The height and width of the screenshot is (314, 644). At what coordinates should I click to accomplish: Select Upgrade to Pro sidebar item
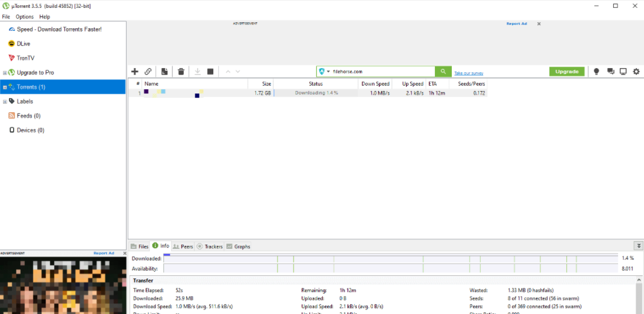pos(36,72)
